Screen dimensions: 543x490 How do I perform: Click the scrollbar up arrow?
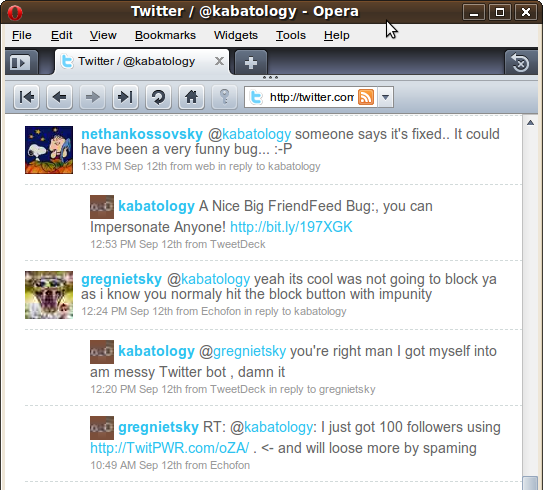click(x=530, y=123)
